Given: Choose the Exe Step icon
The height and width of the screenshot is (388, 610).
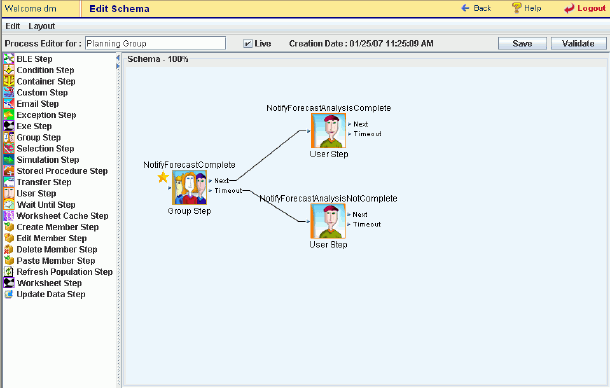Looking at the screenshot, I should point(9,126).
